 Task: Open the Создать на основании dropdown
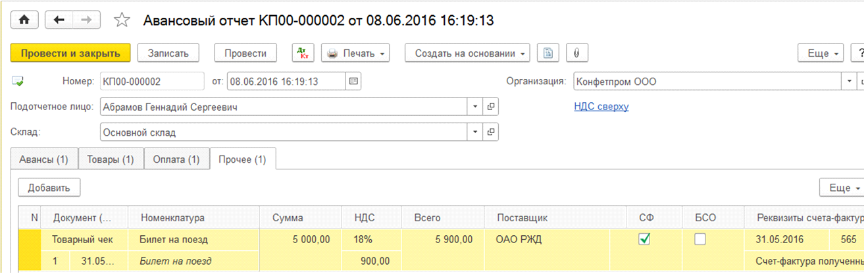coord(467,53)
